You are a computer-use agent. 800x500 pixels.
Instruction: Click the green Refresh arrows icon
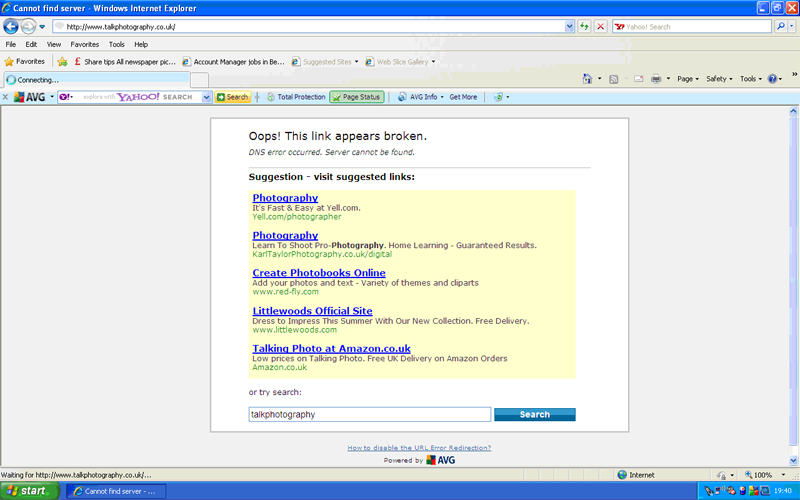coord(584,27)
